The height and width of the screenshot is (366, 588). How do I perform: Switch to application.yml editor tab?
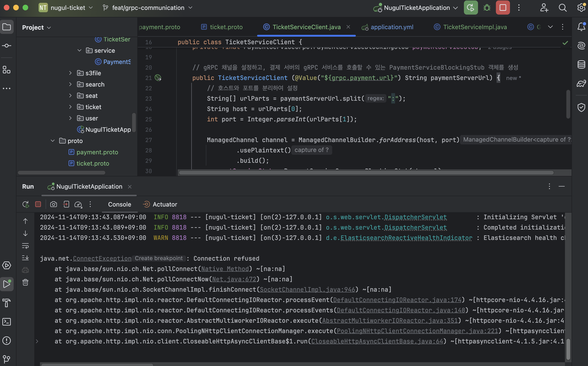387,27
